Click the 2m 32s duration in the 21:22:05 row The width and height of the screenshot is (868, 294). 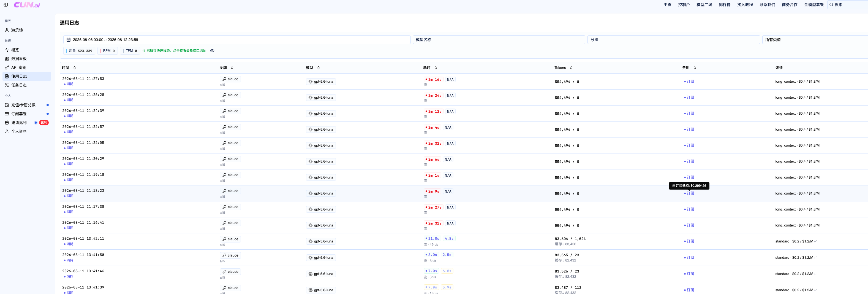point(434,144)
